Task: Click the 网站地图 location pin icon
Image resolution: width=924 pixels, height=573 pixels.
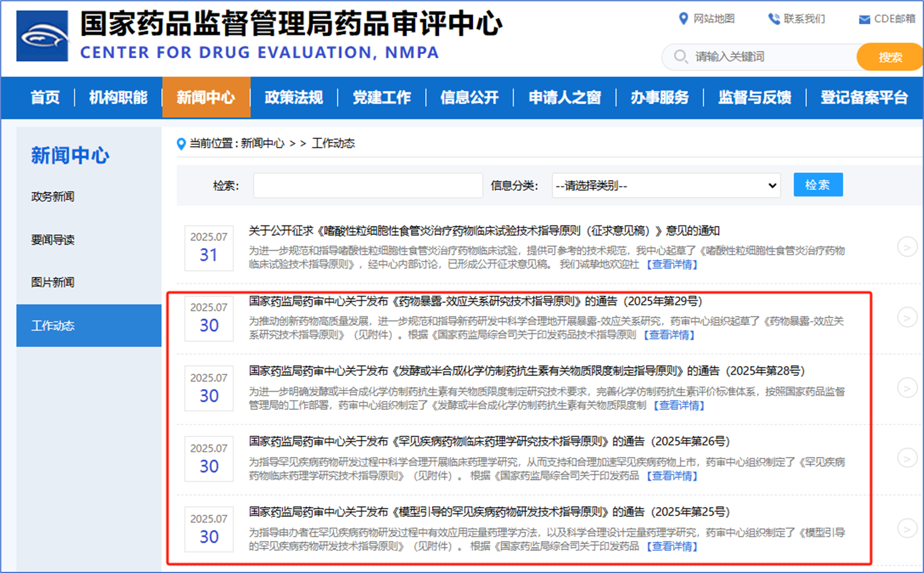Action: [683, 19]
